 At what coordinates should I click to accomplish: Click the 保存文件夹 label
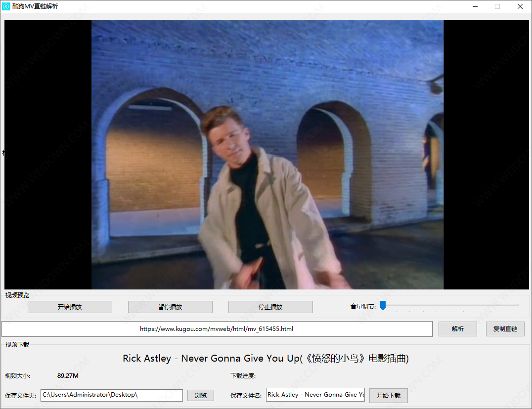(x=21, y=396)
